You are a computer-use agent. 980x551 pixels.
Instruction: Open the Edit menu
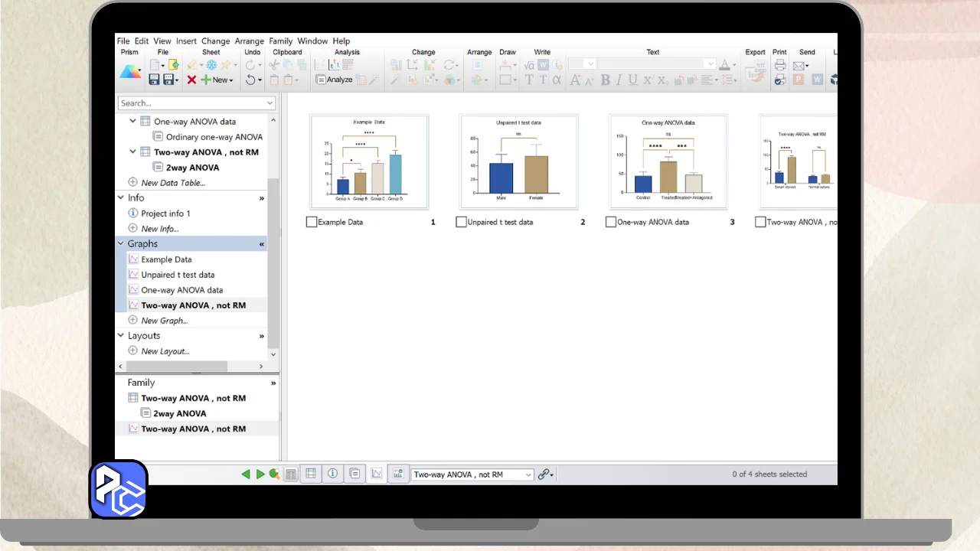(x=142, y=41)
